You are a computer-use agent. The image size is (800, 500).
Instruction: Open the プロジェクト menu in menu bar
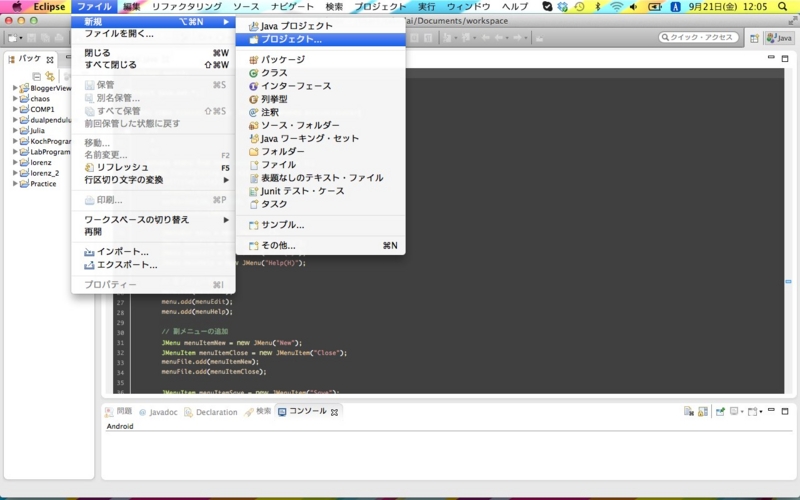coord(380,7)
